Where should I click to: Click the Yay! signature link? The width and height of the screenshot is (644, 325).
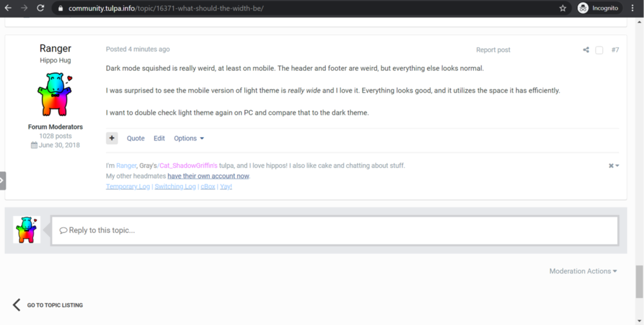(x=226, y=186)
